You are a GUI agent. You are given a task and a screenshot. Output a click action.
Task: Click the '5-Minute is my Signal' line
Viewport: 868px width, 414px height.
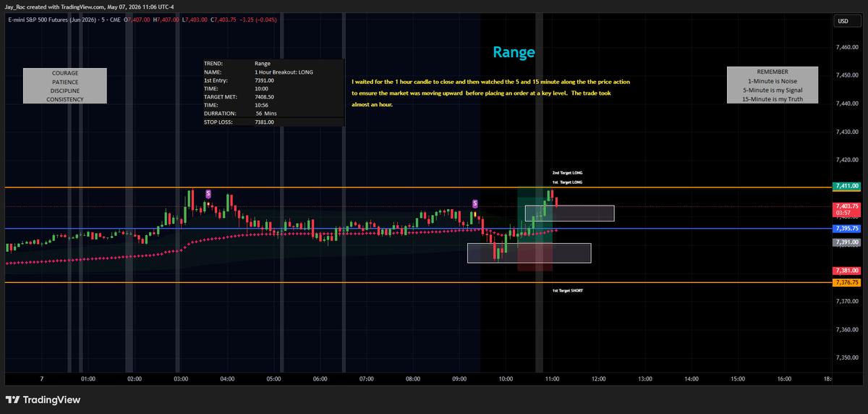pos(773,90)
